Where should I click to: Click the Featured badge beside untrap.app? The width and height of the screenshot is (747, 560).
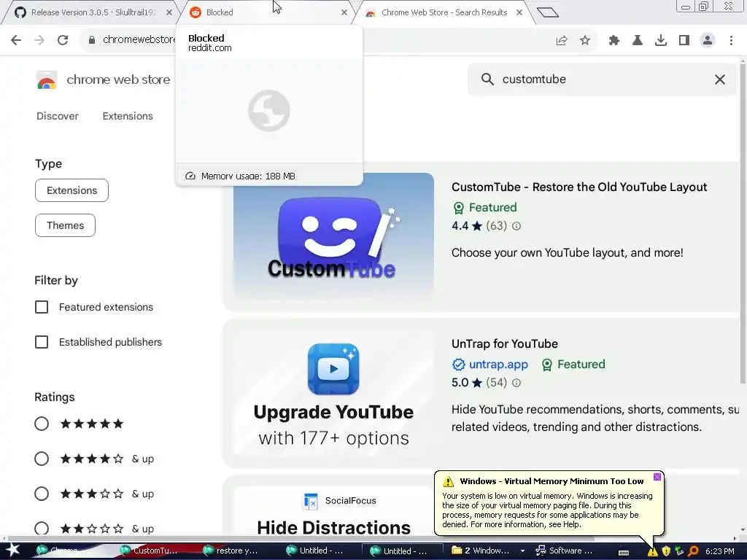click(x=573, y=365)
